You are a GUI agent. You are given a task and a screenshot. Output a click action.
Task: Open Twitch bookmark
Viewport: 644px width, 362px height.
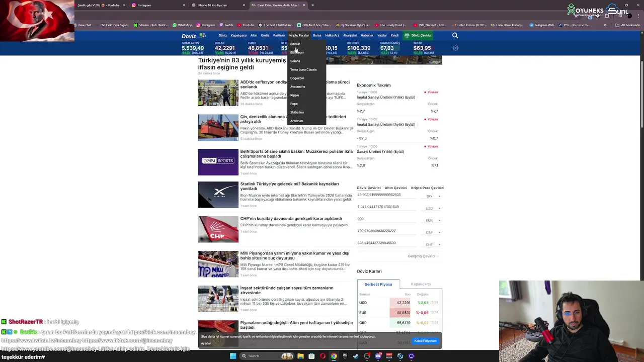coord(226,25)
